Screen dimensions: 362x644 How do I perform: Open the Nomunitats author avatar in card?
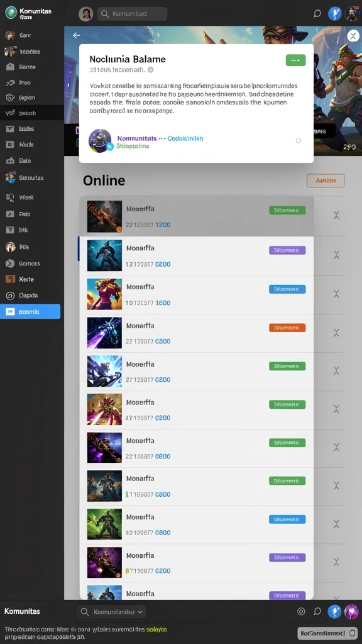pos(100,140)
